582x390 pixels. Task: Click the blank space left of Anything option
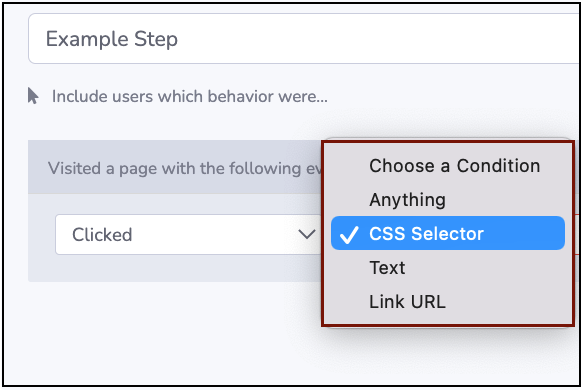pyautogui.click(x=349, y=200)
